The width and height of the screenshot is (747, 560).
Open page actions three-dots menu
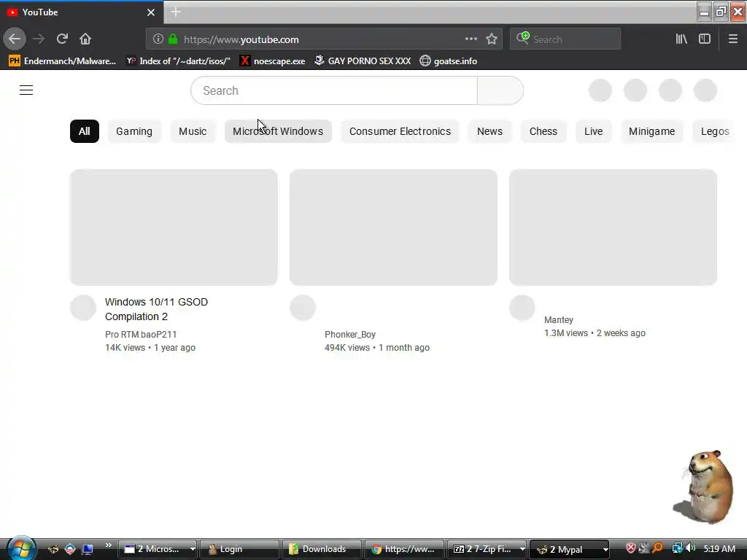[471, 39]
